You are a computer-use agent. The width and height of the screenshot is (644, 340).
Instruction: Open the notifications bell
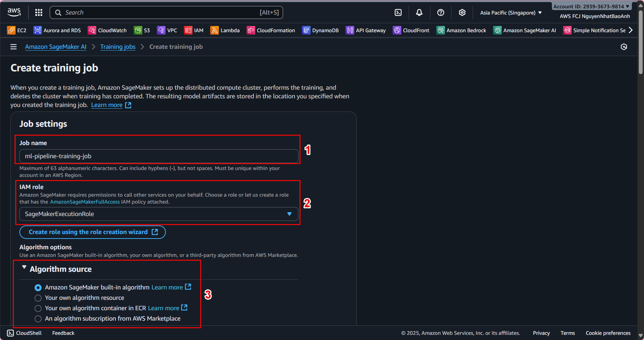419,12
